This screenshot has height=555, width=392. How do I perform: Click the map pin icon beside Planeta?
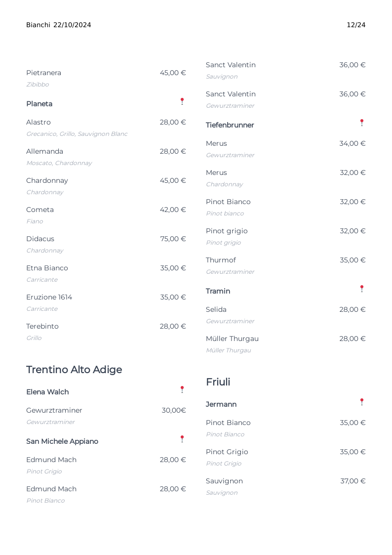[x=182, y=101]
